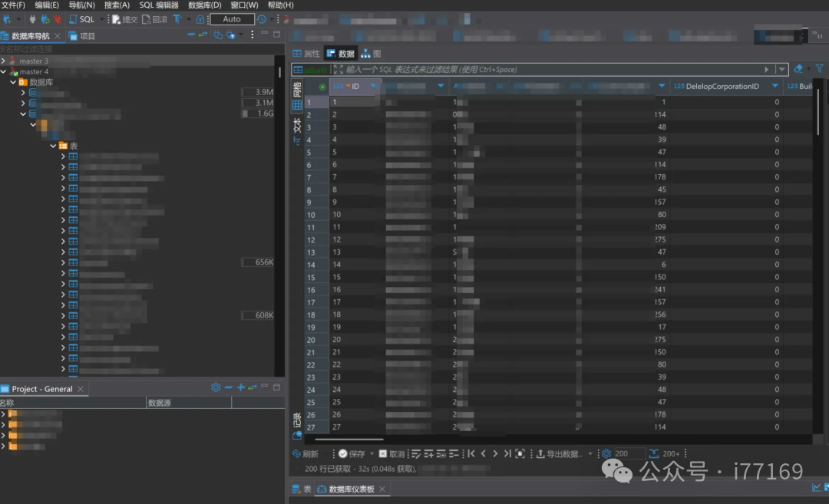Click the 刷新 refresh icon in results toolbar

(x=297, y=453)
